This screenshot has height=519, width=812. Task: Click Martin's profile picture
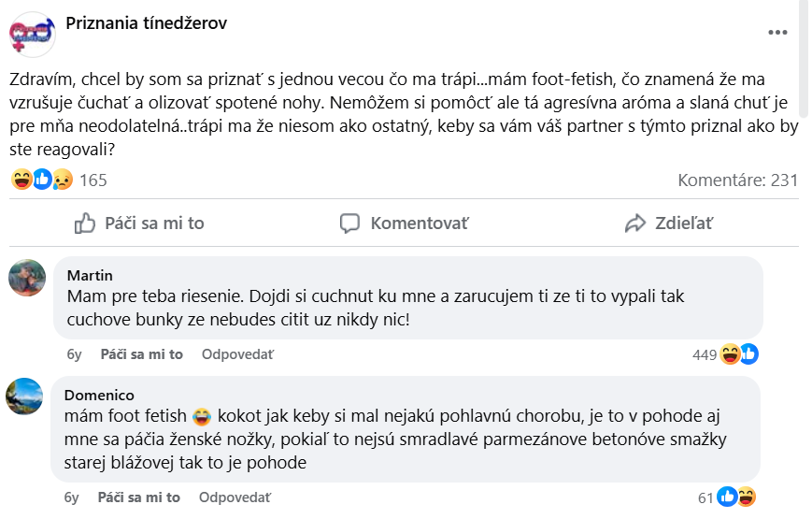point(26,277)
